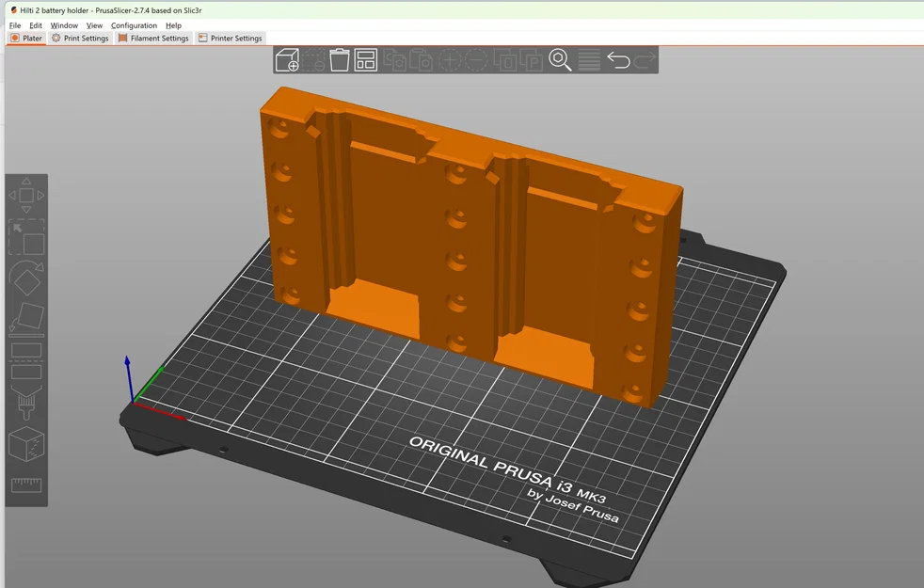Click the dimmed Delete selected icon
This screenshot has height=588, width=924.
(314, 60)
